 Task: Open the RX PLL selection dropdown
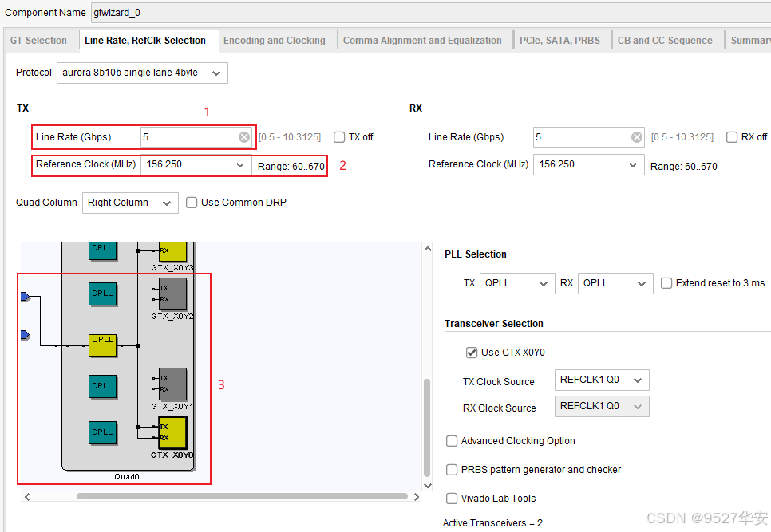pos(615,283)
